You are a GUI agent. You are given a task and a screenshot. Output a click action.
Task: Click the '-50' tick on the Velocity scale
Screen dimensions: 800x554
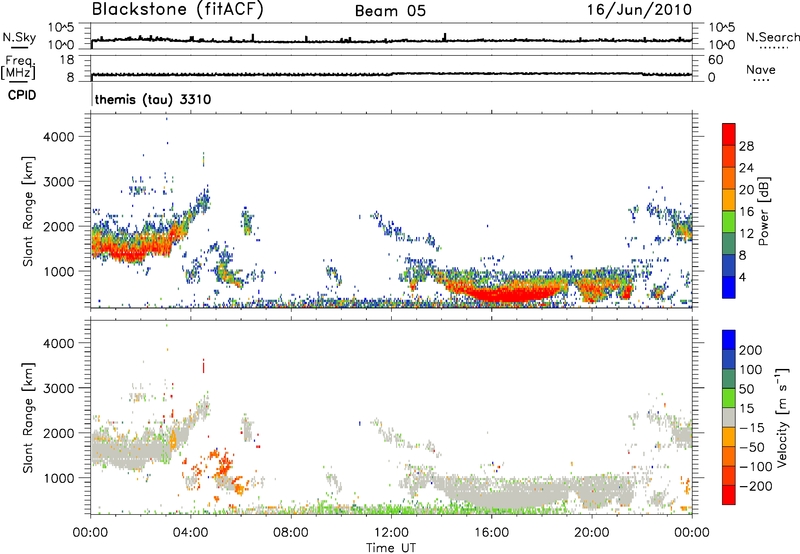751,447
